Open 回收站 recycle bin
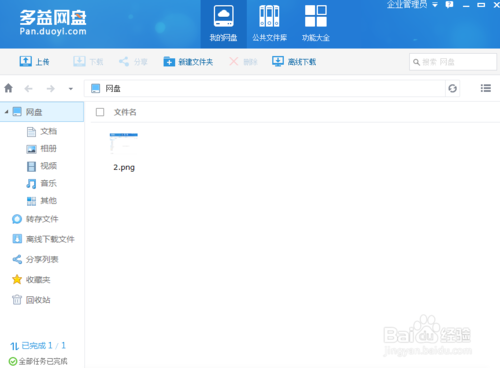 [31, 300]
